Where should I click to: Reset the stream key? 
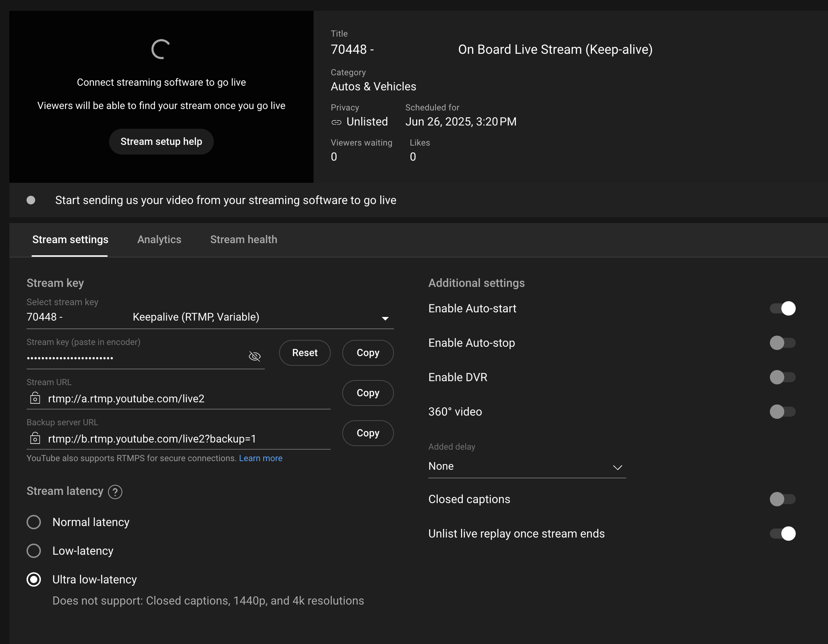[x=305, y=353]
